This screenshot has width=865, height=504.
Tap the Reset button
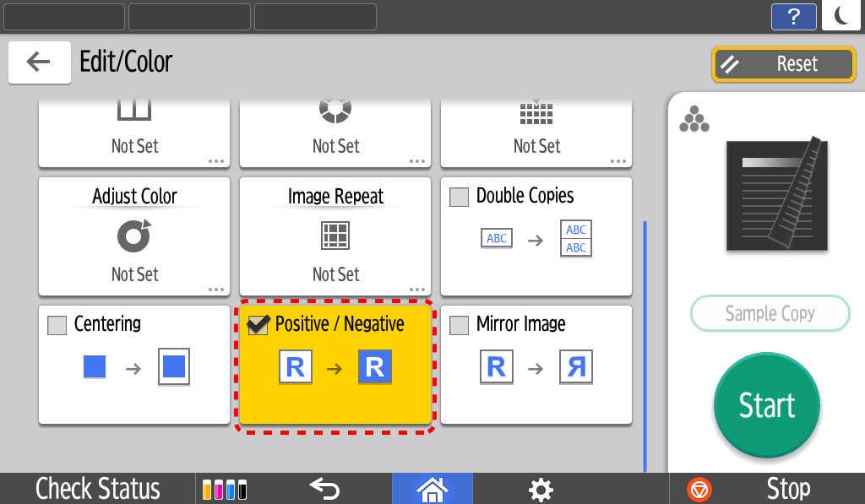click(x=782, y=63)
